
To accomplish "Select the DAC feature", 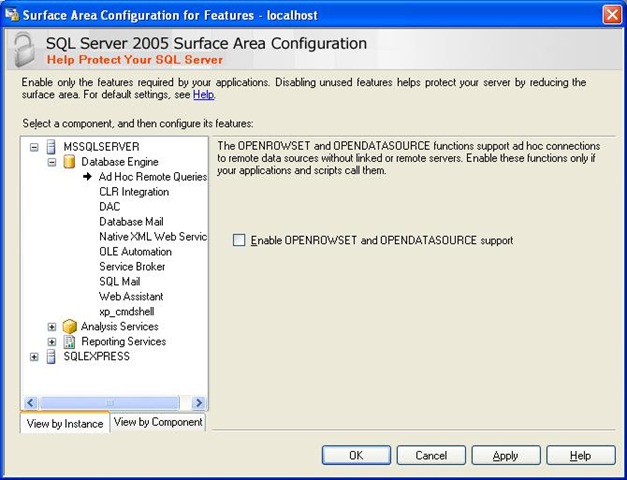I will [110, 207].
